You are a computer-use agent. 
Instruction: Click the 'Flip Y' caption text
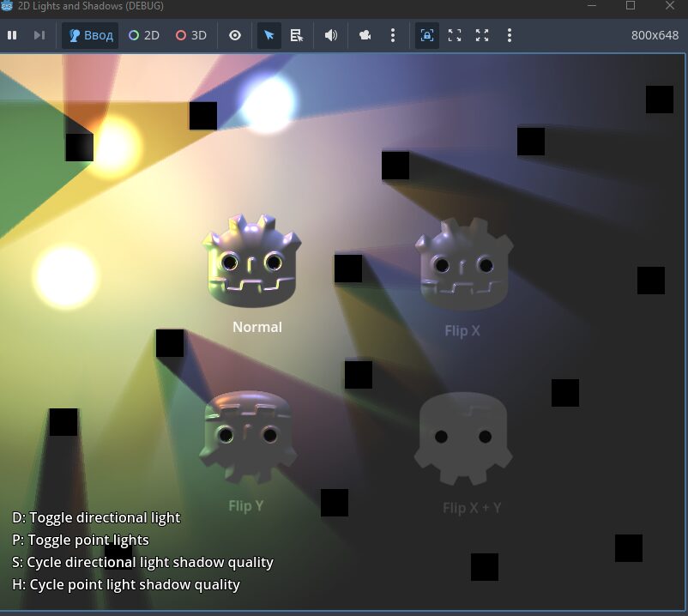245,506
